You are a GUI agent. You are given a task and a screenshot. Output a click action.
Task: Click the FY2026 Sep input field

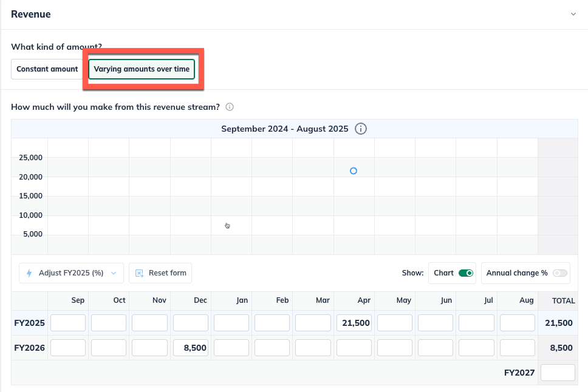click(x=68, y=348)
